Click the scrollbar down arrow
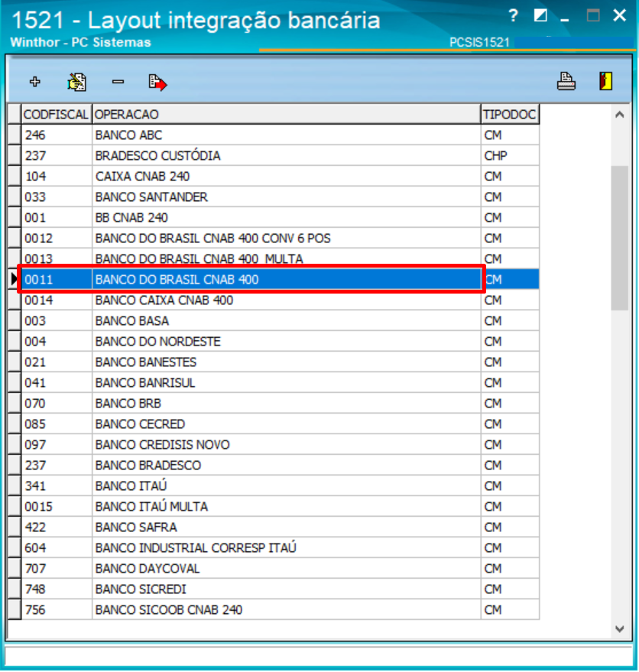The height and width of the screenshot is (672, 639). [x=619, y=628]
